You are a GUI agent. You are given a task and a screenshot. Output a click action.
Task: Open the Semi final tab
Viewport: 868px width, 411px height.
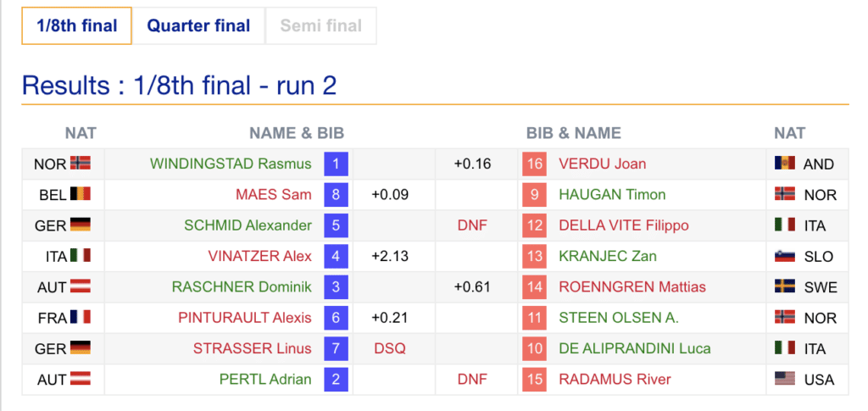pos(321,25)
